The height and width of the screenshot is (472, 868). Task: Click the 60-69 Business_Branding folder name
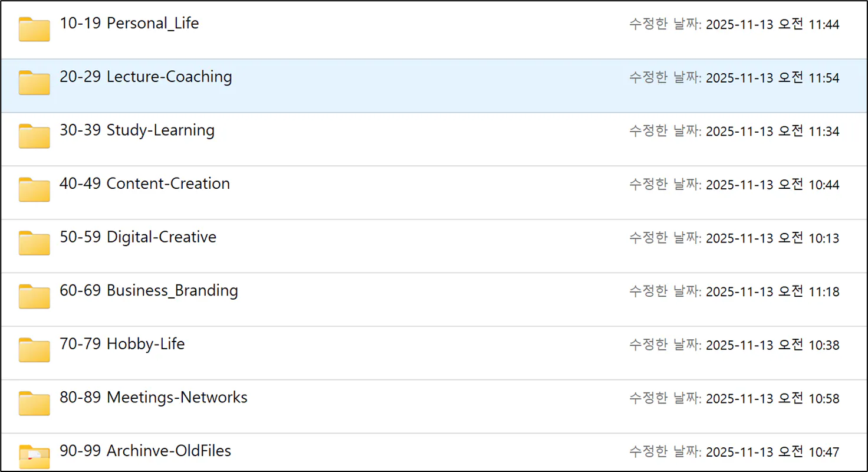pyautogui.click(x=149, y=291)
